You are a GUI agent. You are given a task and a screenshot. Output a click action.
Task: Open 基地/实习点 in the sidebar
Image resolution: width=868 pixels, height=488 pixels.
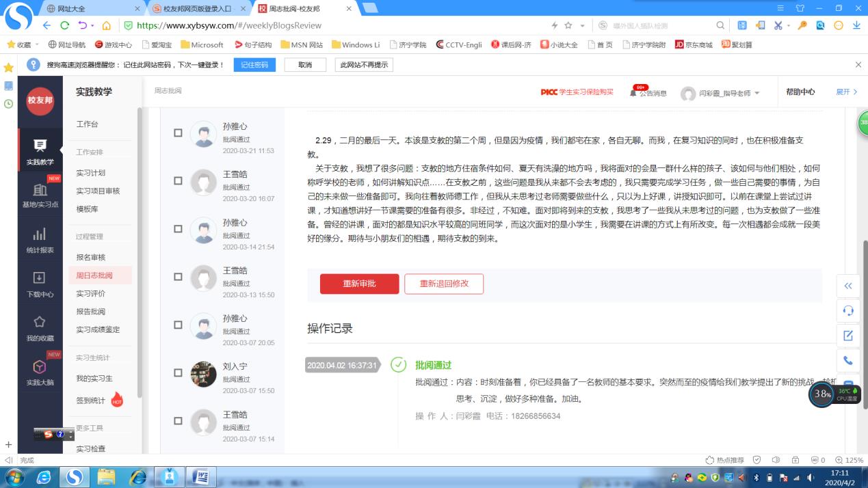click(40, 194)
